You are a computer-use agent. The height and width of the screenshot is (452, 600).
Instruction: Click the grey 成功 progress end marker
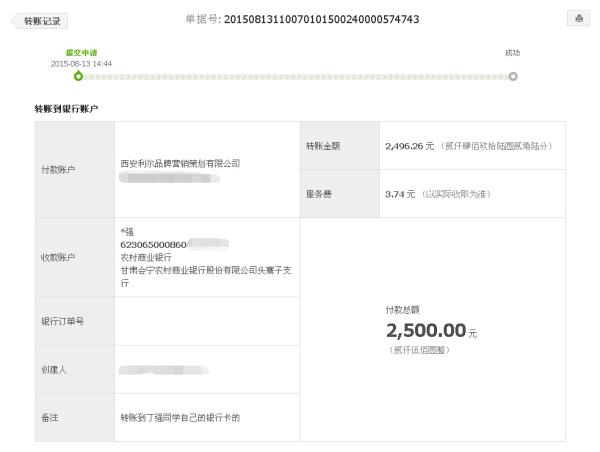(513, 77)
